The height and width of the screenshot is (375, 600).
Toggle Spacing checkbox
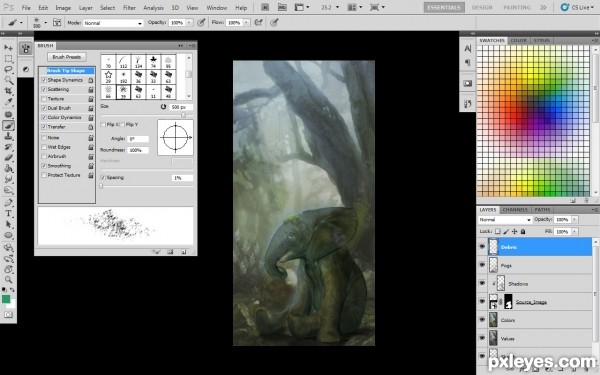[x=103, y=178]
